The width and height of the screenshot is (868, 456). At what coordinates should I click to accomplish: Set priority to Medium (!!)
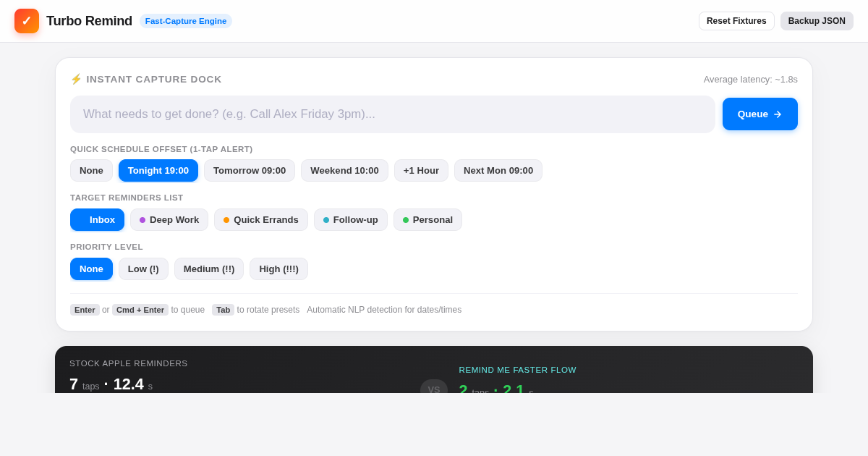[209, 269]
